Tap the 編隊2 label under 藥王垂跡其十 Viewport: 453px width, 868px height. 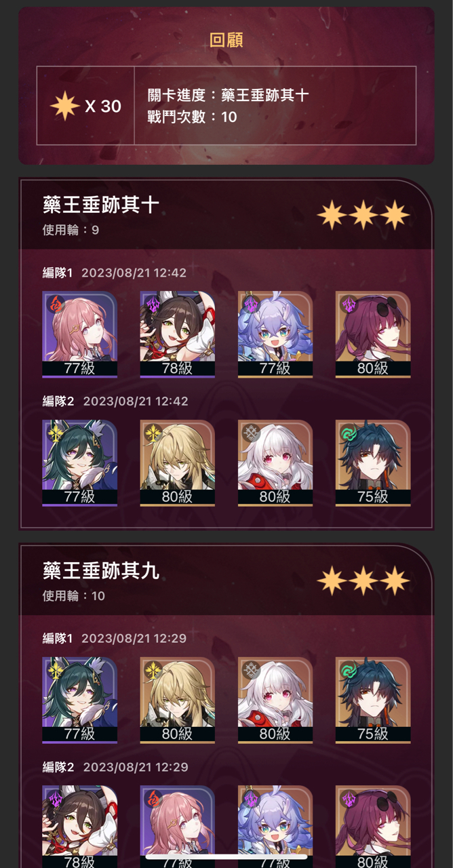(58, 401)
